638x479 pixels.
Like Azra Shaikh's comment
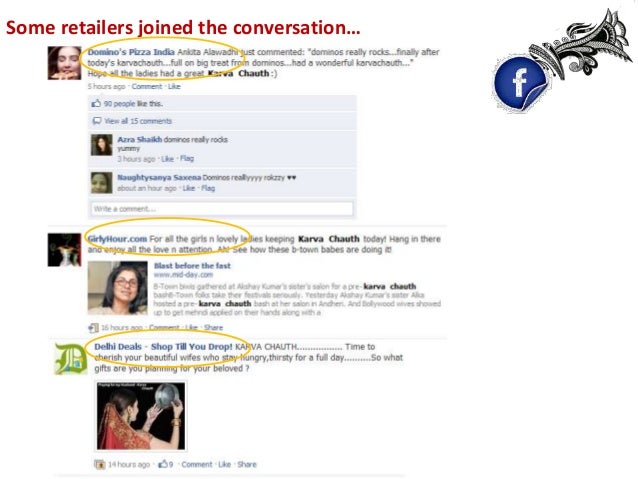pos(167,159)
